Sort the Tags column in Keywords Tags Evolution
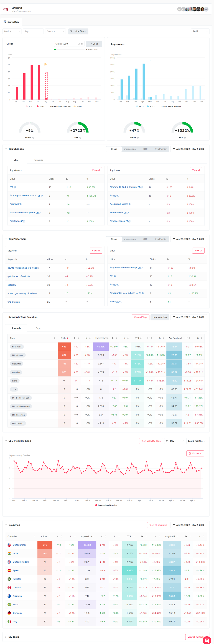This screenshot has height=644, width=214. [x=55, y=338]
